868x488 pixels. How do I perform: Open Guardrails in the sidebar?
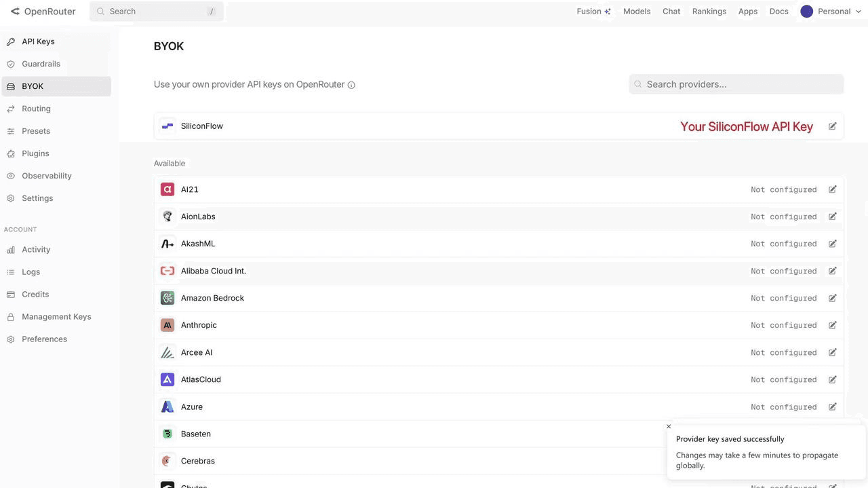click(x=56, y=64)
